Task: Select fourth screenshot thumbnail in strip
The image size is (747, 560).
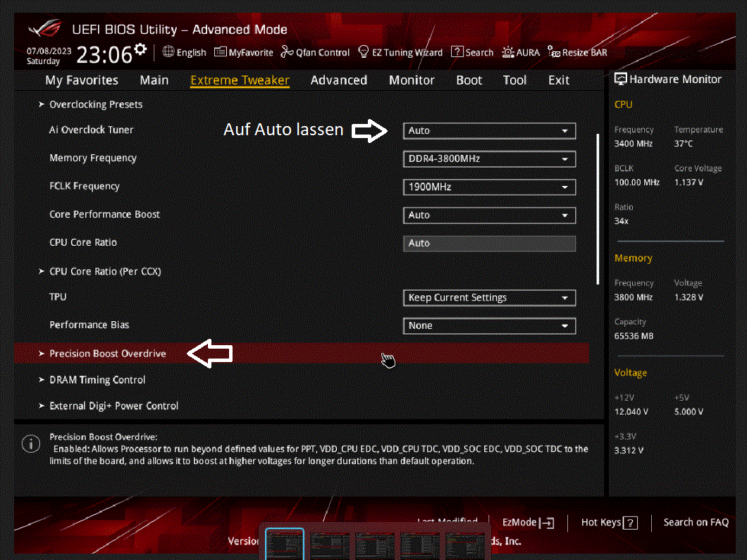Action: (420, 546)
